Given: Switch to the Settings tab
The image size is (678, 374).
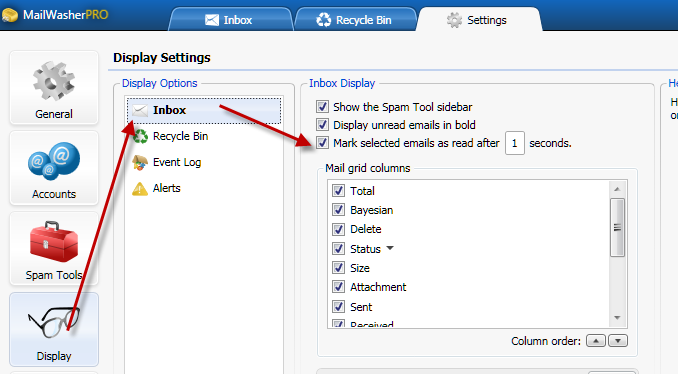Looking at the screenshot, I should [478, 20].
